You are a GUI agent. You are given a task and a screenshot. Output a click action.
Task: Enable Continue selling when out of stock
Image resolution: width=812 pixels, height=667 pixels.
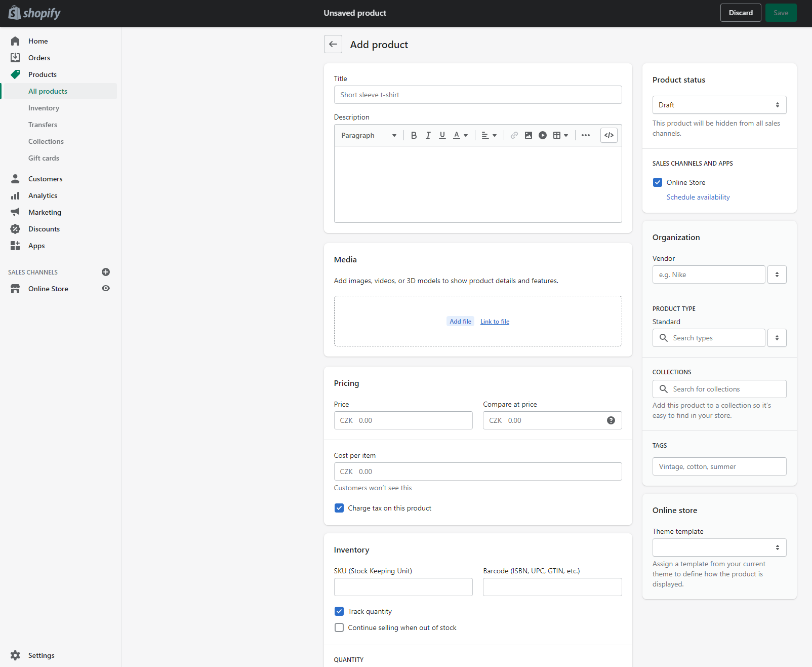339,627
